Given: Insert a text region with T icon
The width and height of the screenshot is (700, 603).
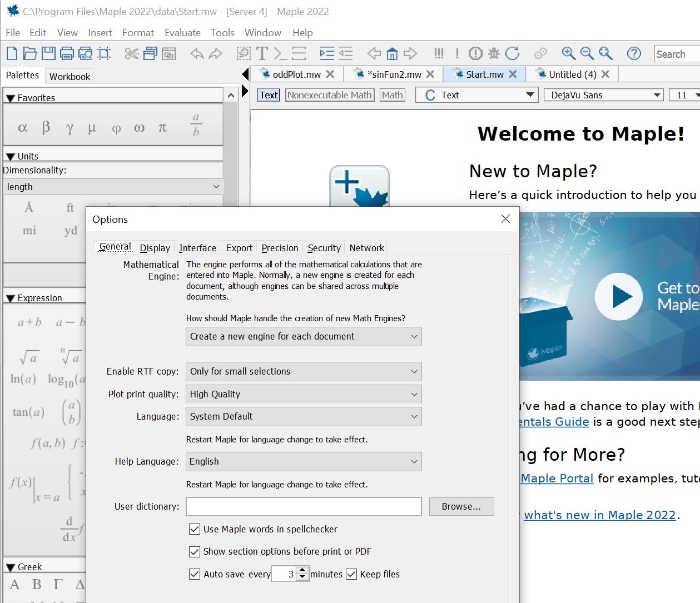Looking at the screenshot, I should pyautogui.click(x=262, y=53).
